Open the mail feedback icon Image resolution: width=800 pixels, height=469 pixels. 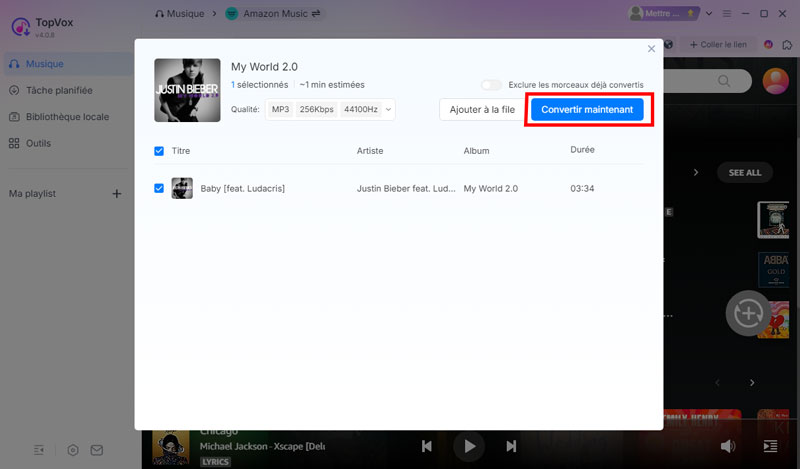point(97,450)
